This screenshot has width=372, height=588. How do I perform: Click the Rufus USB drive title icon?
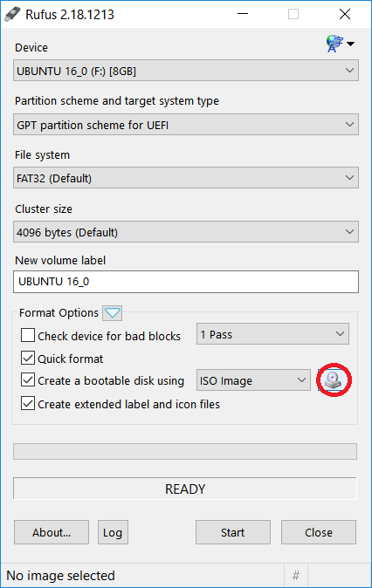pos(12,14)
